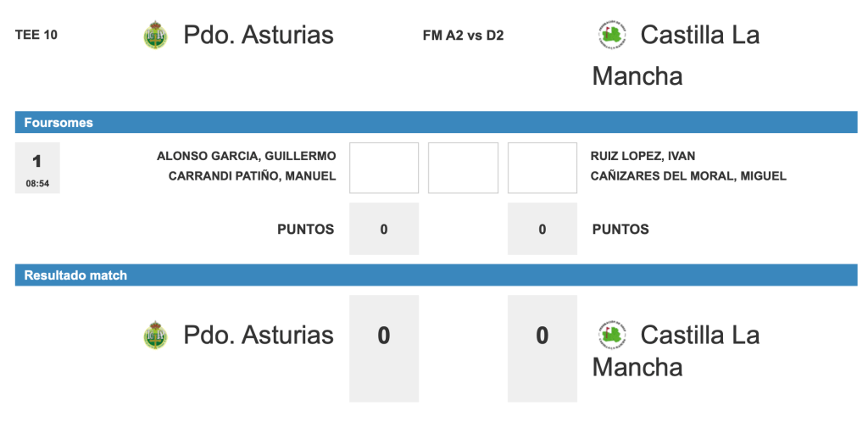
Task: Click the Castilla La Mancha PUNTOS score box
Action: pyautogui.click(x=542, y=229)
